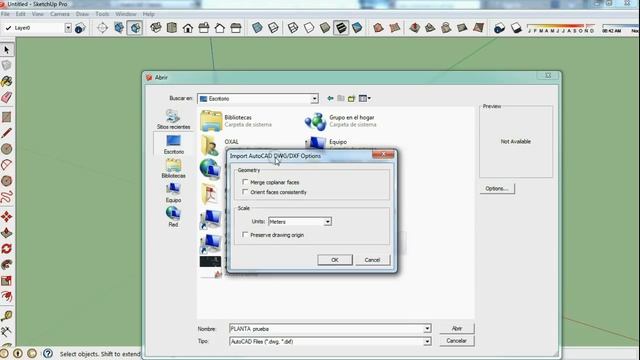Select the arrow Select tool
640x360 pixels.
[x=7, y=50]
